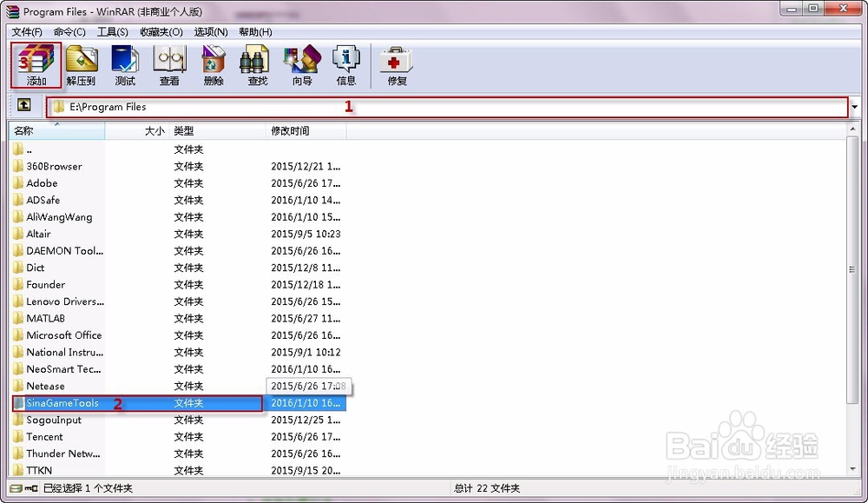Image resolution: width=868 pixels, height=503 pixels.
Task: Open the Options (选项) menu
Action: pyautogui.click(x=211, y=32)
